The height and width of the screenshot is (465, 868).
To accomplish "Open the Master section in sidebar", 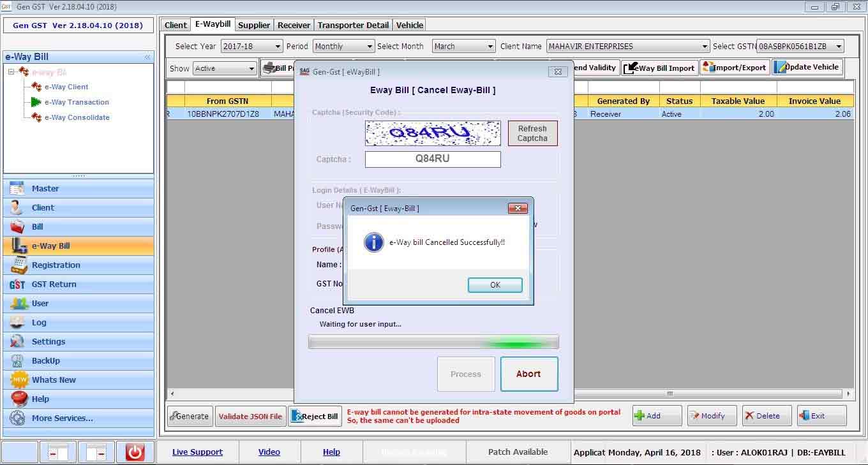I will 45,189.
